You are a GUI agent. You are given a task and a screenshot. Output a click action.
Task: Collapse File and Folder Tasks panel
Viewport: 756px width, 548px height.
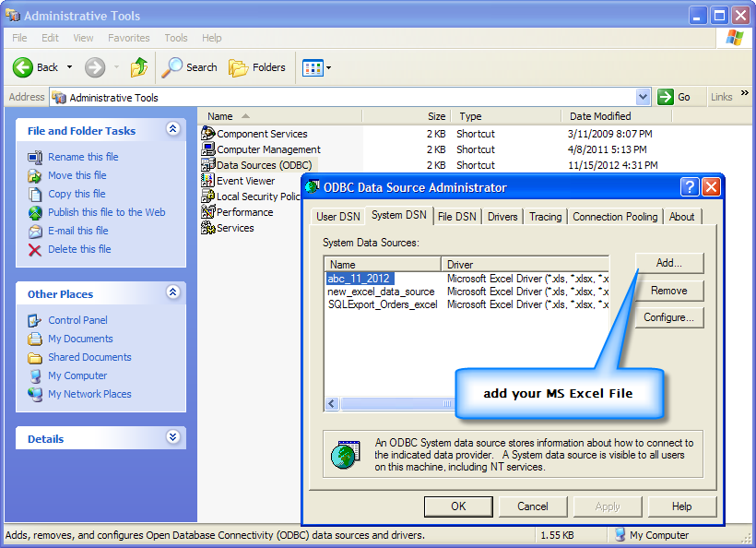[172, 129]
